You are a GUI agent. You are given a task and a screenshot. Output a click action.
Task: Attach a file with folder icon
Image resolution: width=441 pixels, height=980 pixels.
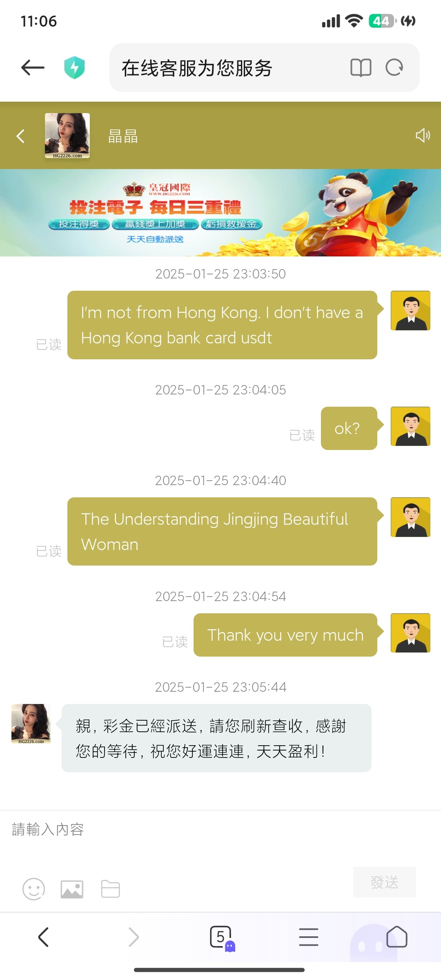click(x=110, y=889)
